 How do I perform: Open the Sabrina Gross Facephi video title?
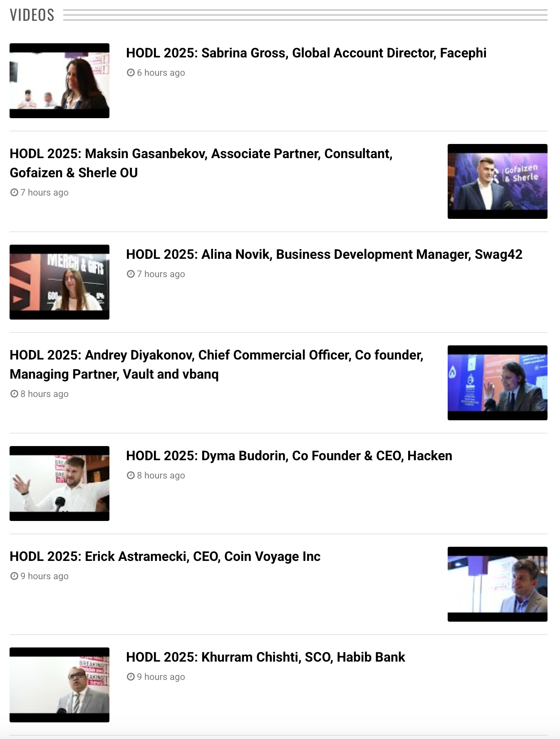tap(306, 53)
